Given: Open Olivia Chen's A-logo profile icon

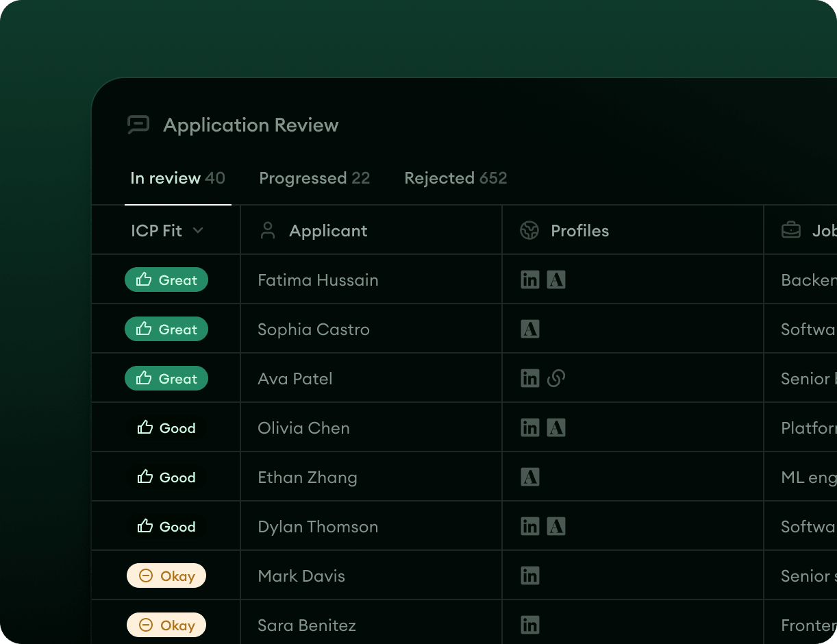Looking at the screenshot, I should pos(556,428).
